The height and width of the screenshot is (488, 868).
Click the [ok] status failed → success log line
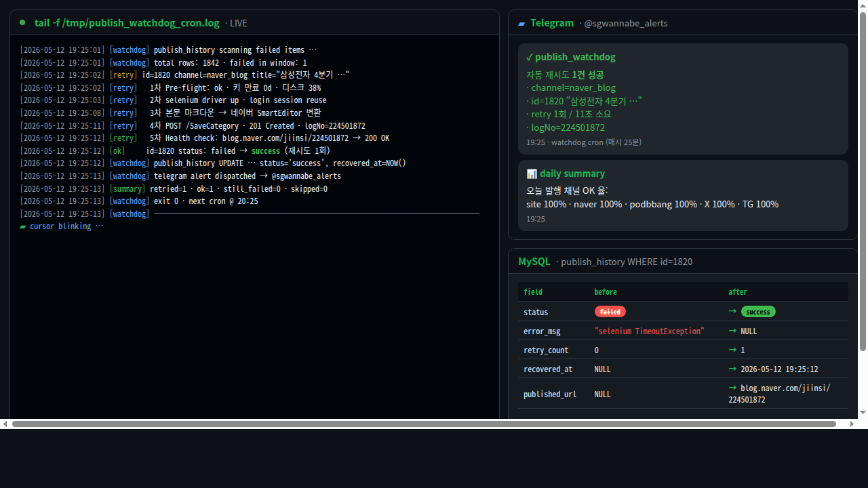(175, 151)
